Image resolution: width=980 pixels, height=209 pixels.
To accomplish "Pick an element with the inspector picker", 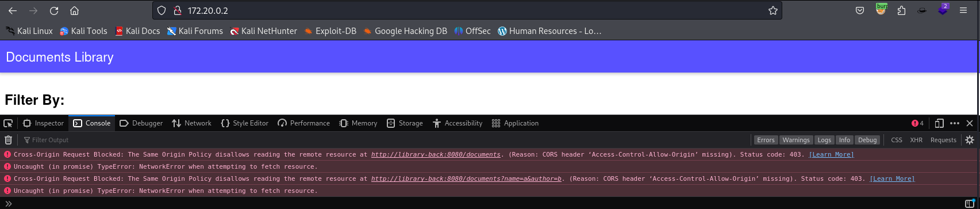I will click(x=8, y=123).
